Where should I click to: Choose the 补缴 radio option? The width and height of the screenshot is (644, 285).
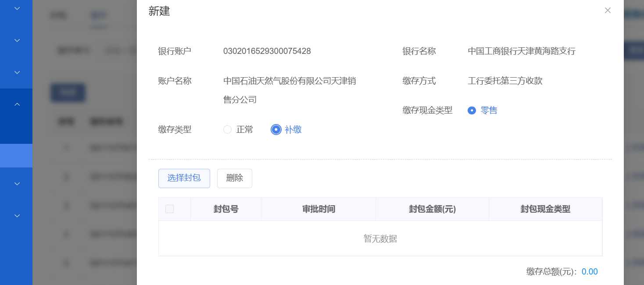(x=276, y=130)
